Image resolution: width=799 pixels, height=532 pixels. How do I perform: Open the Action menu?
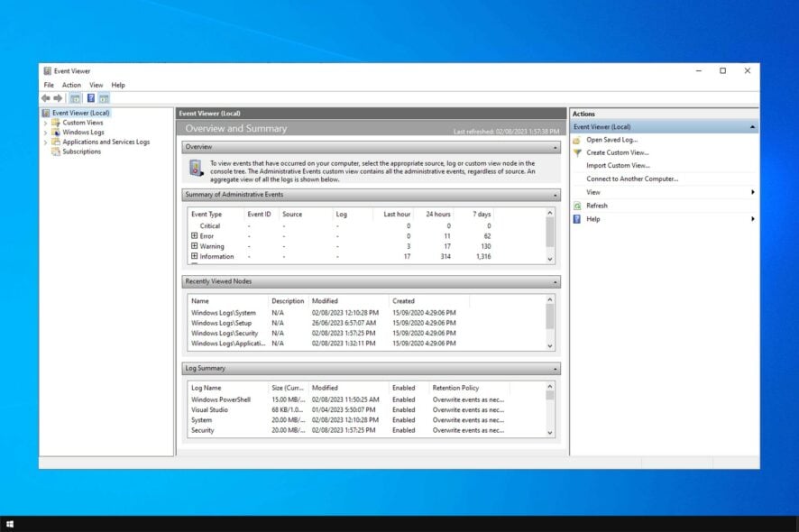(71, 85)
